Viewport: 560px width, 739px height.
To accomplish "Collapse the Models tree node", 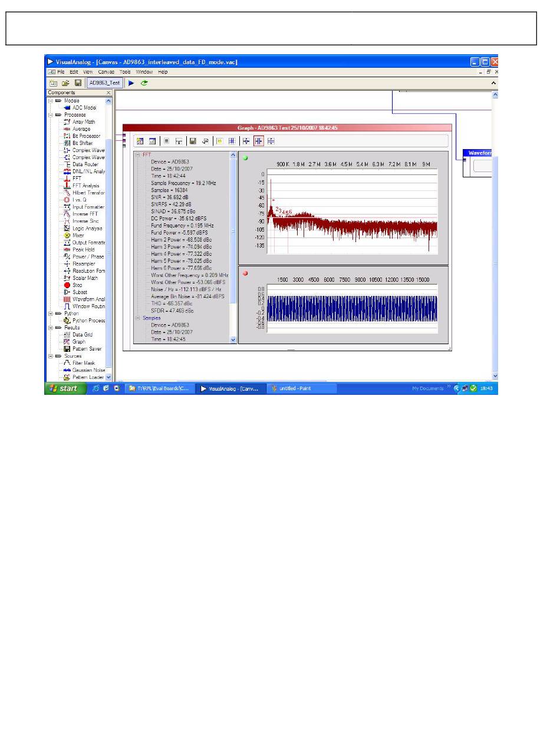I will [x=51, y=101].
